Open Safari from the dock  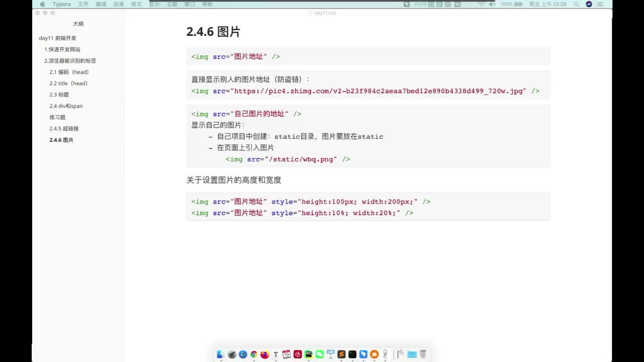[243, 354]
